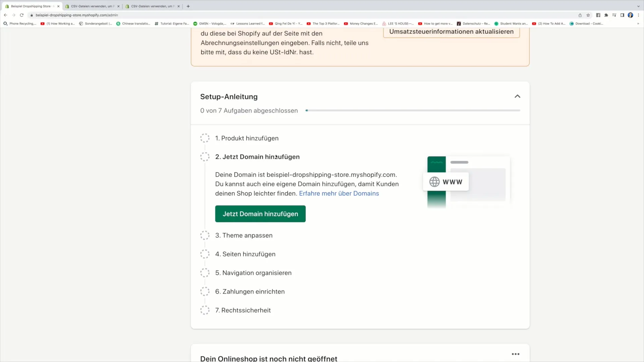644x362 pixels.
Task: Expand task 1 Produkt hinzufügen
Action: (247, 138)
